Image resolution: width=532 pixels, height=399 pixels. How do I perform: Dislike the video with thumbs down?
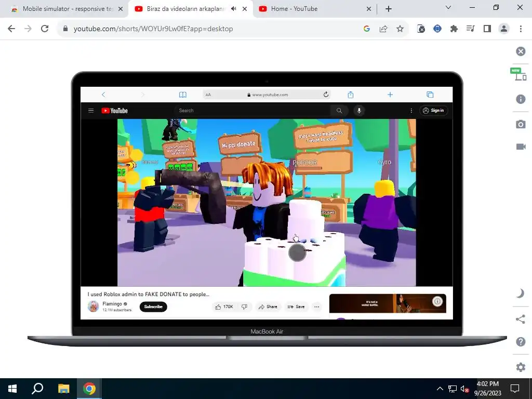click(244, 307)
